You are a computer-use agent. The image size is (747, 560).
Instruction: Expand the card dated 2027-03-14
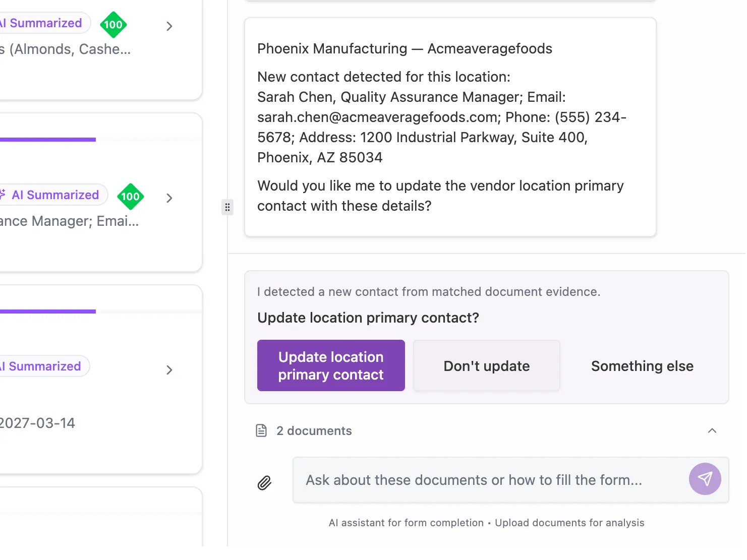pyautogui.click(x=169, y=370)
